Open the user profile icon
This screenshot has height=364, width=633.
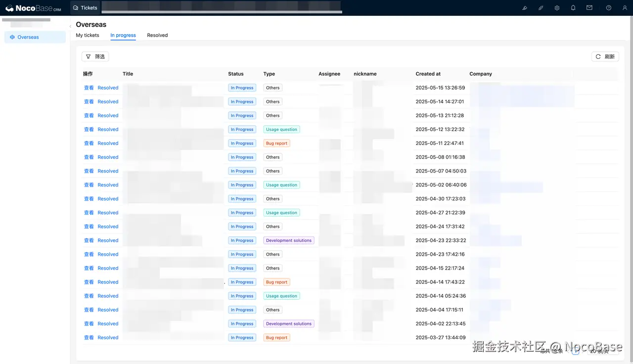tap(624, 7)
